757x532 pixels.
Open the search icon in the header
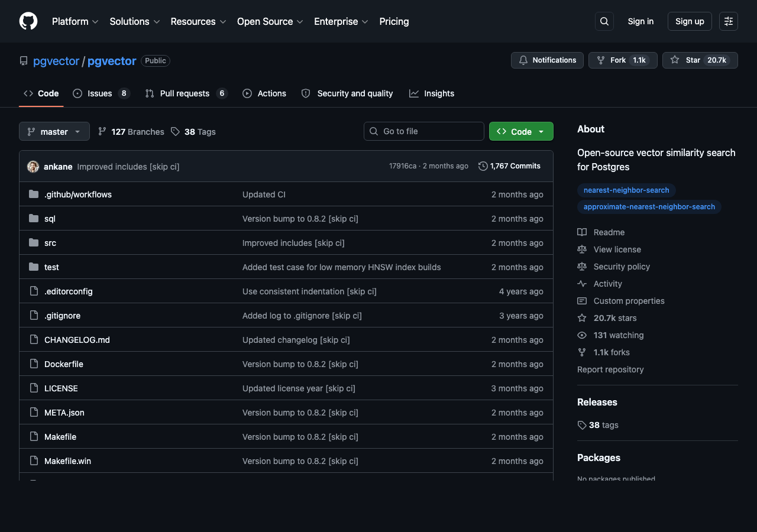click(604, 21)
